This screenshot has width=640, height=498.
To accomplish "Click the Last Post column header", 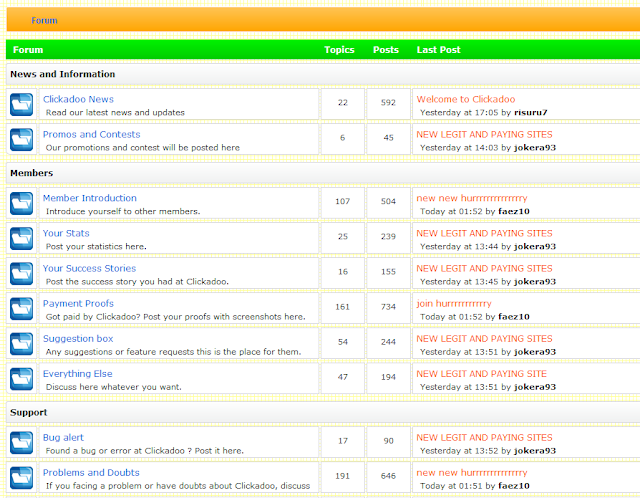I will click(x=438, y=50).
